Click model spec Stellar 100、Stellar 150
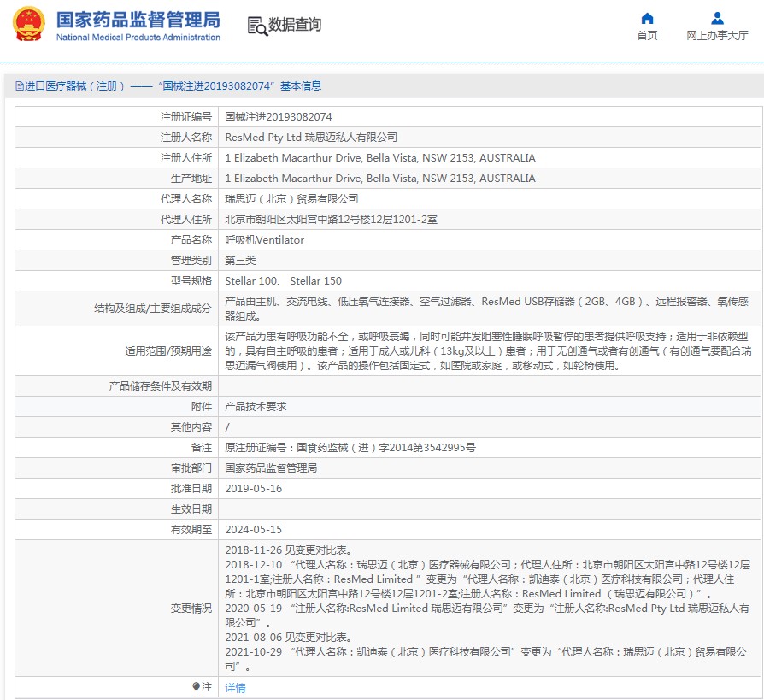Viewport: 764px width, 700px height. coord(283,281)
